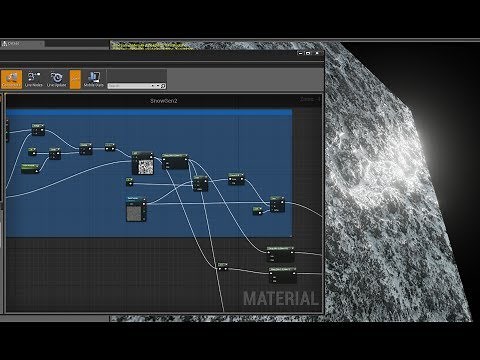
Task: Select the texture node with the white noise thumbnail
Action: click(143, 163)
